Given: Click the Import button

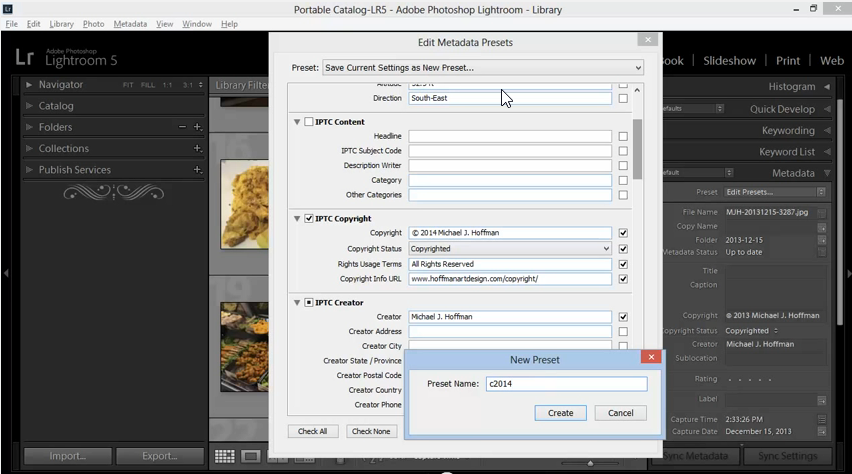Looking at the screenshot, I should click(x=68, y=456).
